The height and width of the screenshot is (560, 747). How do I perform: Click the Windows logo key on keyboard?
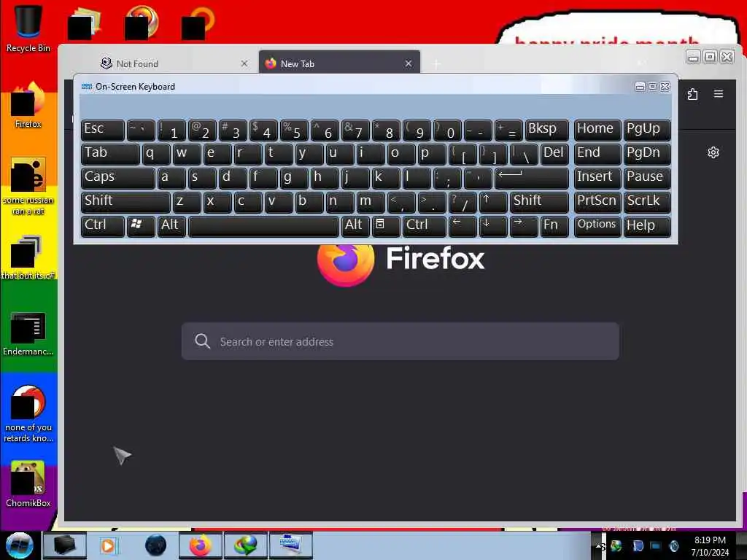pyautogui.click(x=141, y=226)
